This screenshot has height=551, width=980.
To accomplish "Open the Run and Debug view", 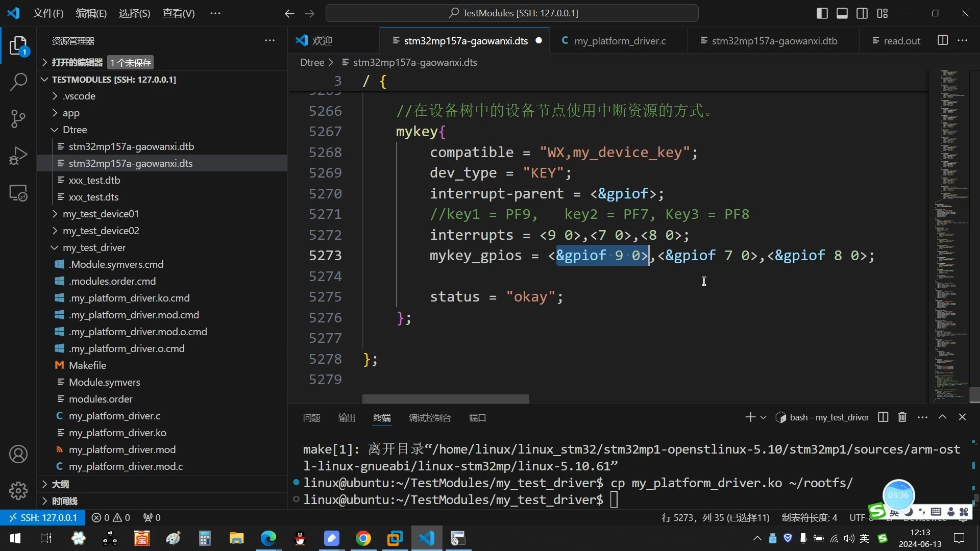I will point(18,156).
